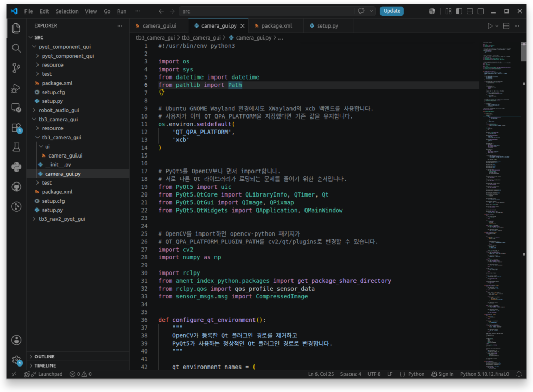Open __init__.py in file tree
The width and height of the screenshot is (533, 392).
78,165
